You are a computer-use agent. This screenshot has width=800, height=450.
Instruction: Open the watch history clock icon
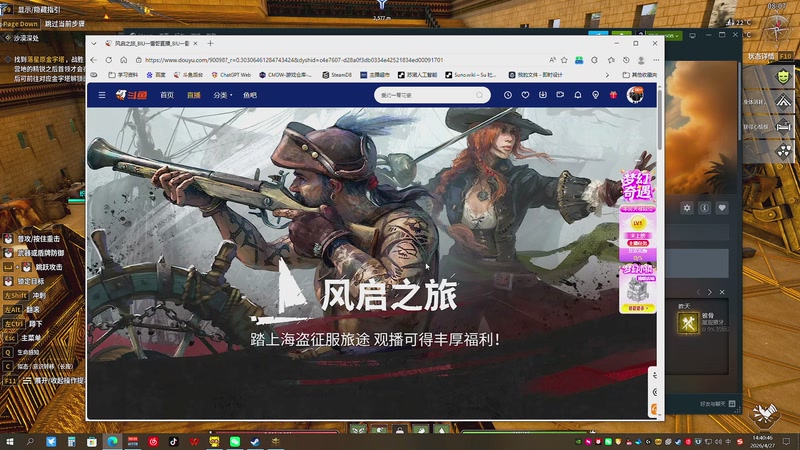[508, 95]
